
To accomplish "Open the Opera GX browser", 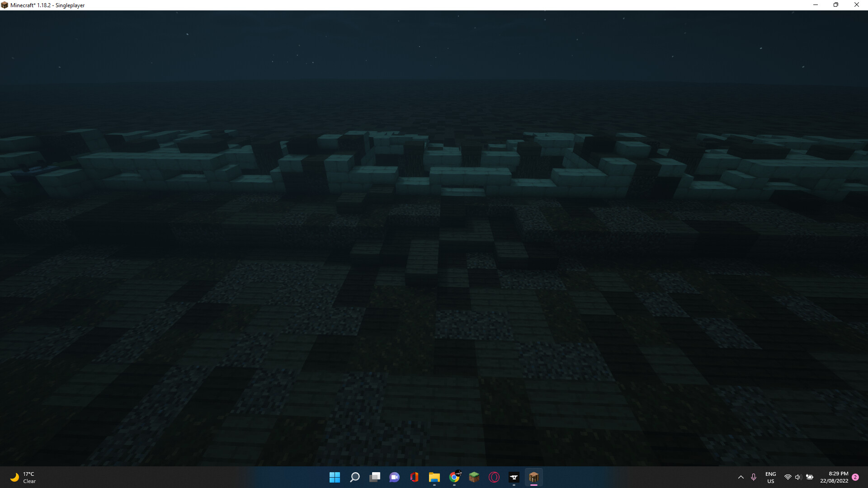I will click(x=494, y=477).
